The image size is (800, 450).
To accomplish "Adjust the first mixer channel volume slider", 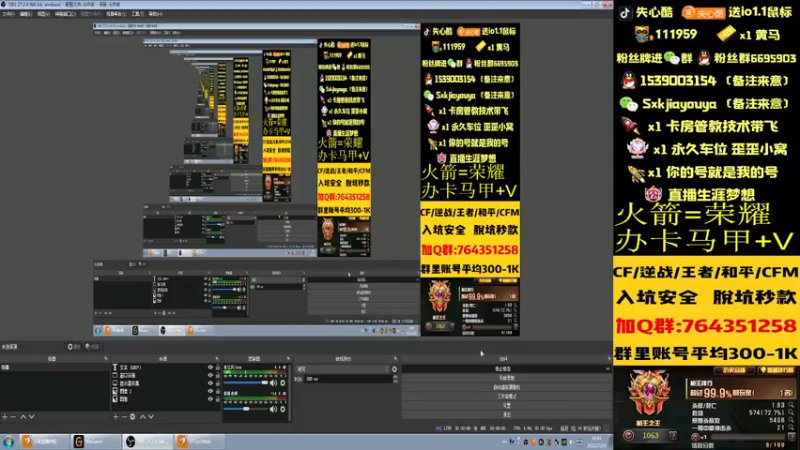I will coord(245,383).
